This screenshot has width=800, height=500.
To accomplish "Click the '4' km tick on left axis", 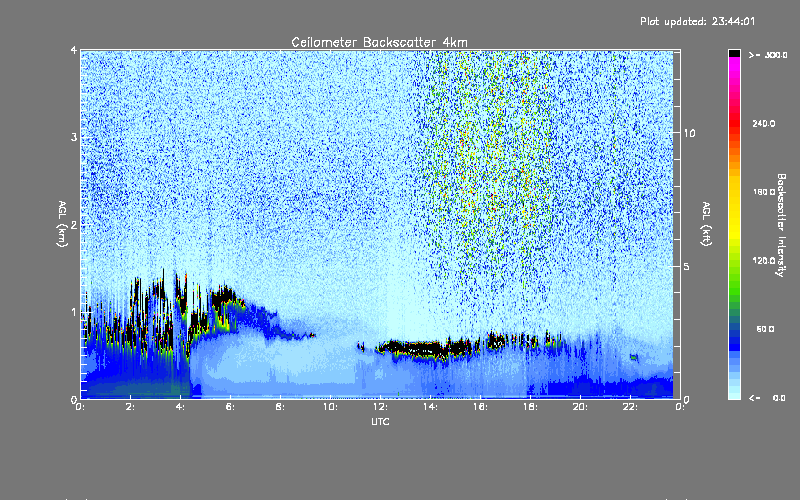I will coord(74,51).
